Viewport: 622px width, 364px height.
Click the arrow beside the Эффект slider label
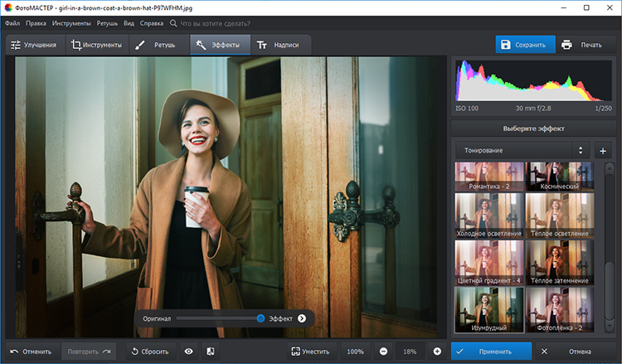point(302,318)
